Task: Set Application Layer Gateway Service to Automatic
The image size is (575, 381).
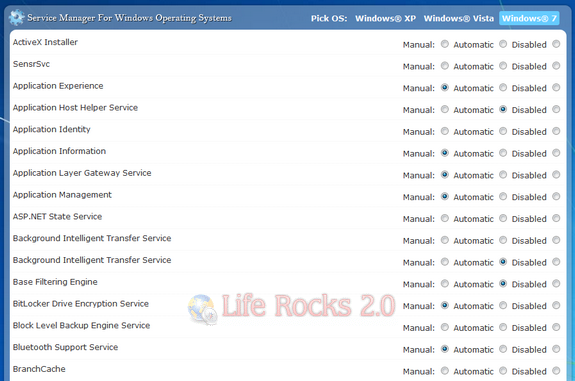Action: tap(503, 175)
